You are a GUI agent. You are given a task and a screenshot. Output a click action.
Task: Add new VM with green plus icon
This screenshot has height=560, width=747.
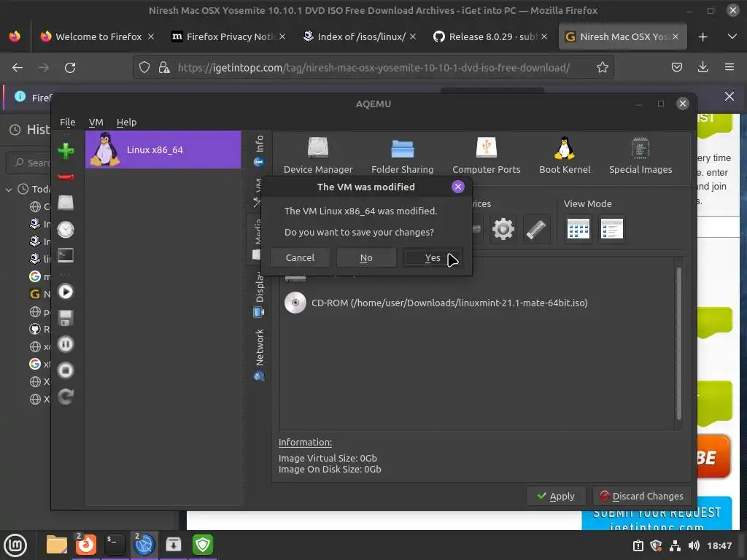click(x=66, y=151)
